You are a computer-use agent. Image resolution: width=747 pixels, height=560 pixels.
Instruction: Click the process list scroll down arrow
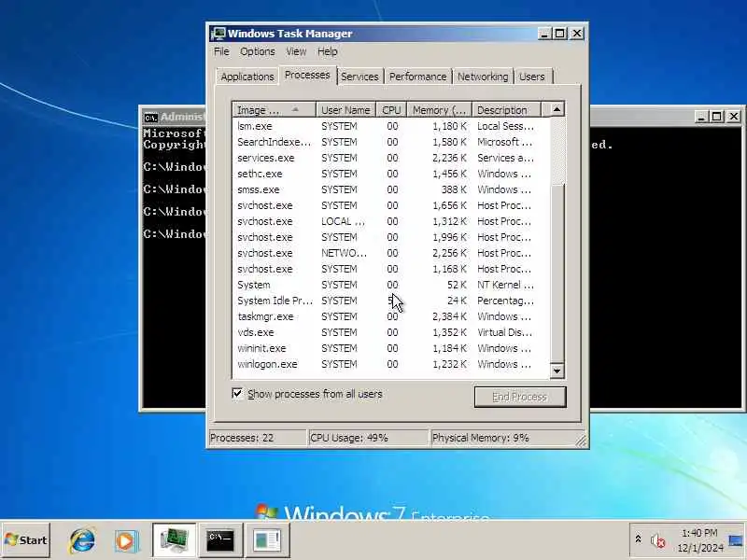[557, 371]
